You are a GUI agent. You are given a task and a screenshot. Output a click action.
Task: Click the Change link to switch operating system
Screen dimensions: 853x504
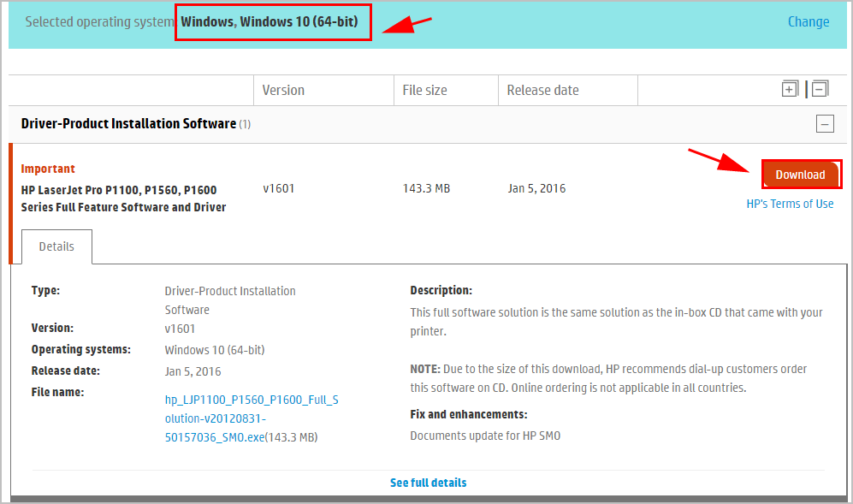[x=808, y=21]
